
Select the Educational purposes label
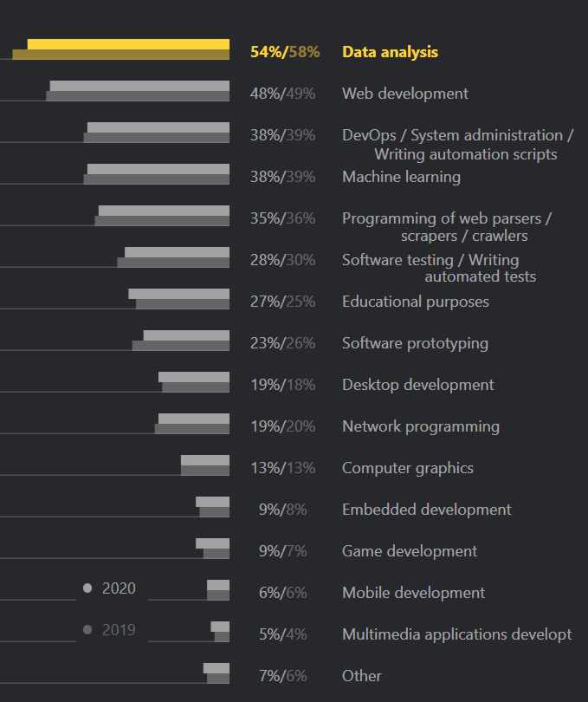416,302
